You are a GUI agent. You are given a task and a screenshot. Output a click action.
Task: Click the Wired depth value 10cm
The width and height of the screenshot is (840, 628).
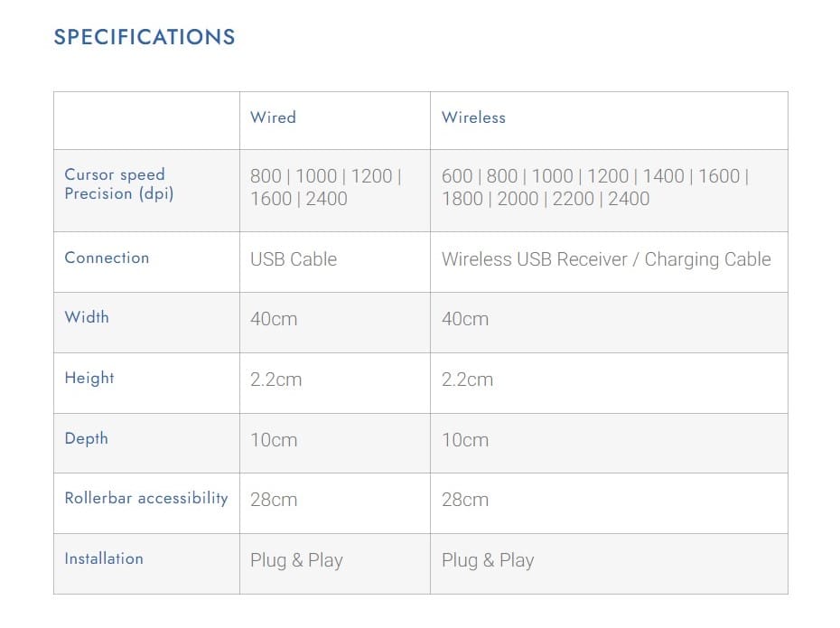tap(274, 440)
